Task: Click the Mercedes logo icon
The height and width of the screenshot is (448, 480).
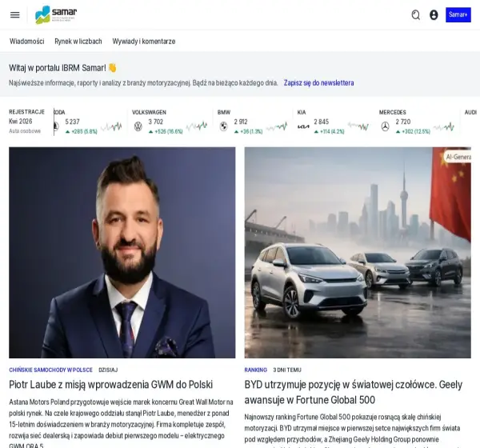Action: (385, 126)
